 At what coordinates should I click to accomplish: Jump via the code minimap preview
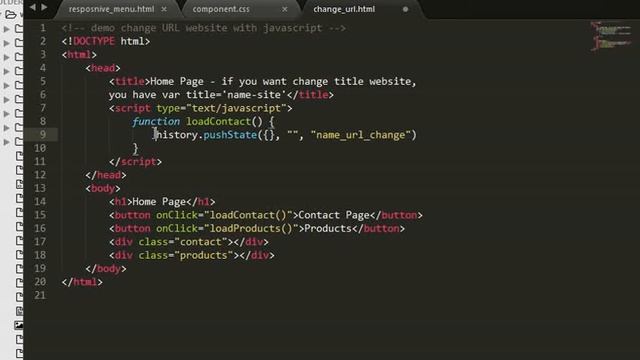pyautogui.click(x=611, y=36)
